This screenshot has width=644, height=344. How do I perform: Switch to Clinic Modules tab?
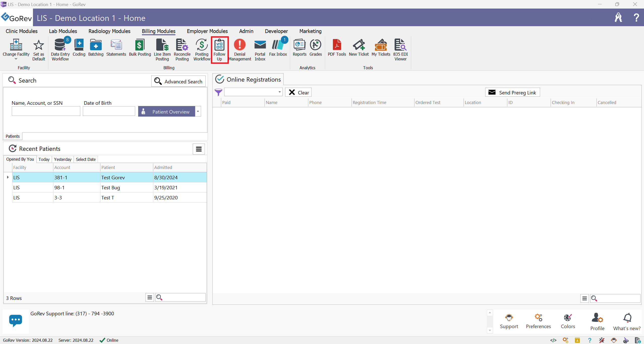pyautogui.click(x=22, y=31)
